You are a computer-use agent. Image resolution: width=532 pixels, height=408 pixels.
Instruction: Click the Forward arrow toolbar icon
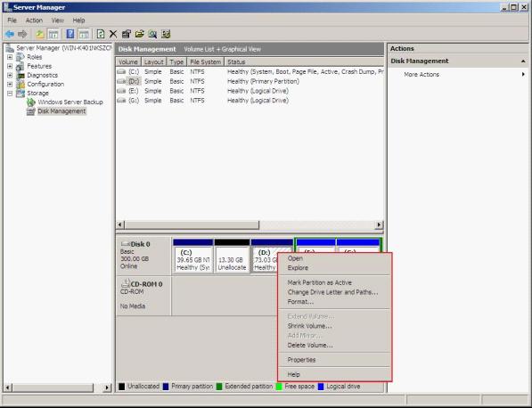(x=22, y=34)
